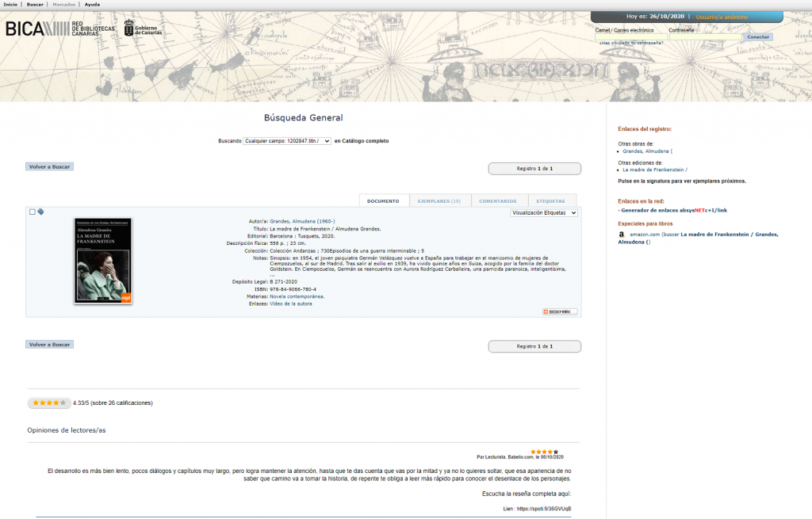This screenshot has width=812, height=519.
Task: Follow the Vídeo de la autora link
Action: pyautogui.click(x=291, y=303)
